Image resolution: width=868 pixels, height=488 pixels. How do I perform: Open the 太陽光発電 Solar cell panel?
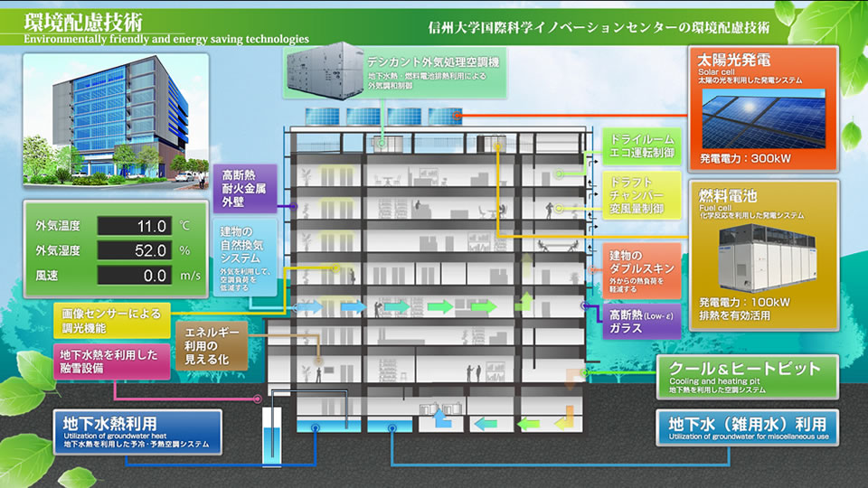(763, 109)
